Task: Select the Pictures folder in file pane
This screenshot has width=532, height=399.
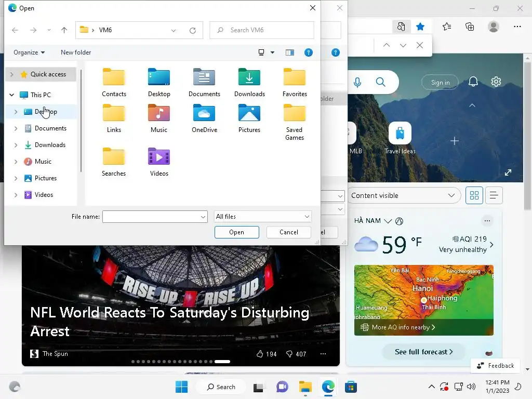Action: (249, 118)
